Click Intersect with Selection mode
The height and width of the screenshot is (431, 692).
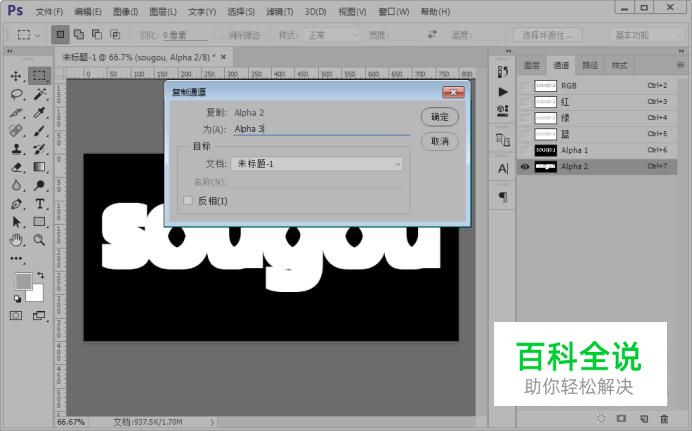pos(115,34)
